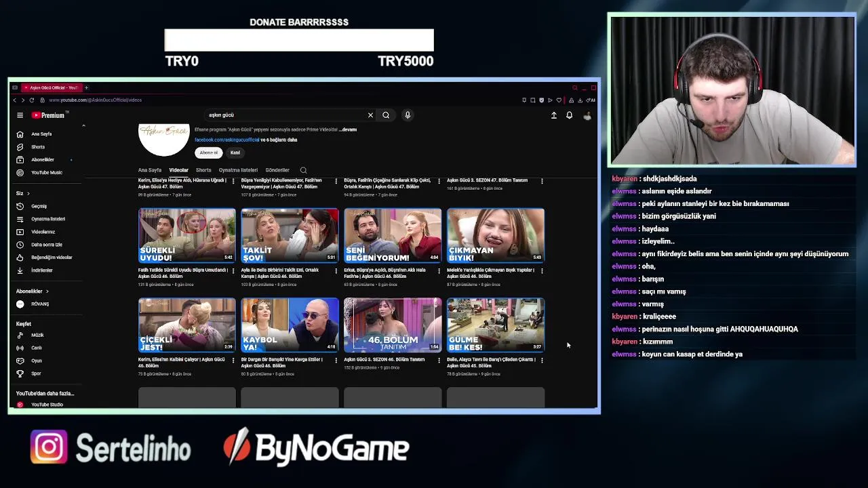Click the YouTube Premium logo
The width and height of the screenshot is (868, 488).
click(48, 115)
